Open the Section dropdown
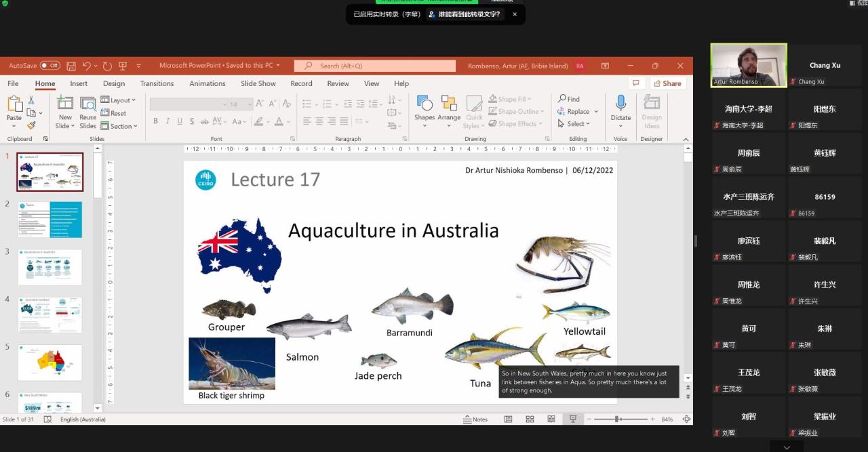 point(119,126)
